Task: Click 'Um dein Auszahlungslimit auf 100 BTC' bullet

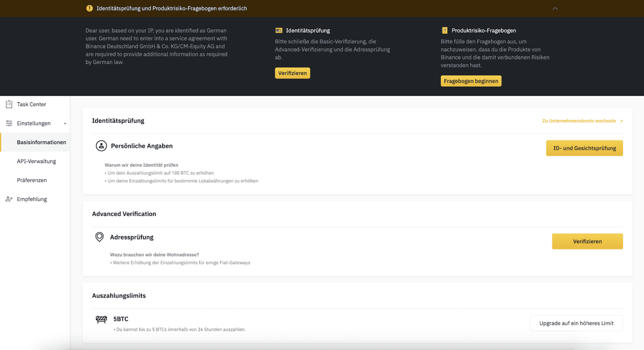Action: 159,173
